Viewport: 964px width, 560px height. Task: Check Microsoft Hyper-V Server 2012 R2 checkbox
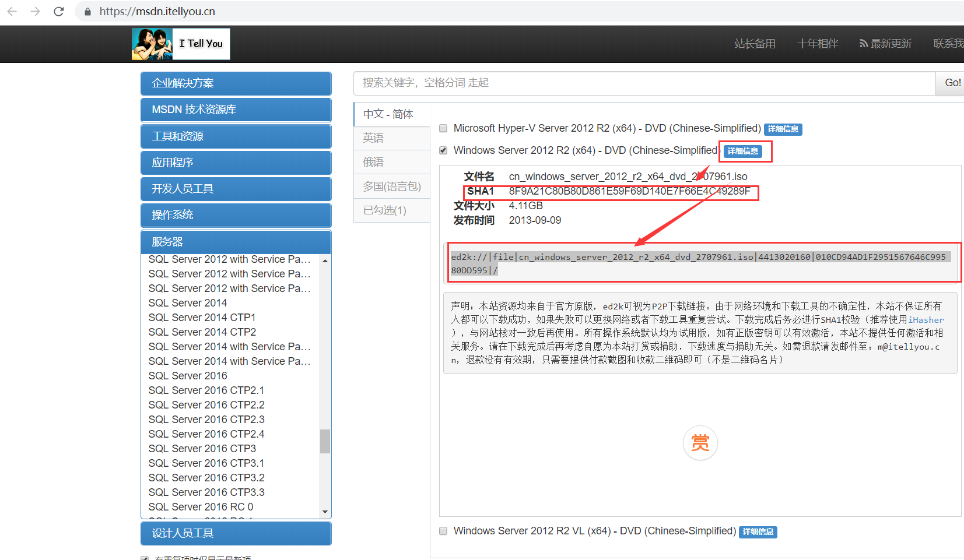tap(443, 128)
